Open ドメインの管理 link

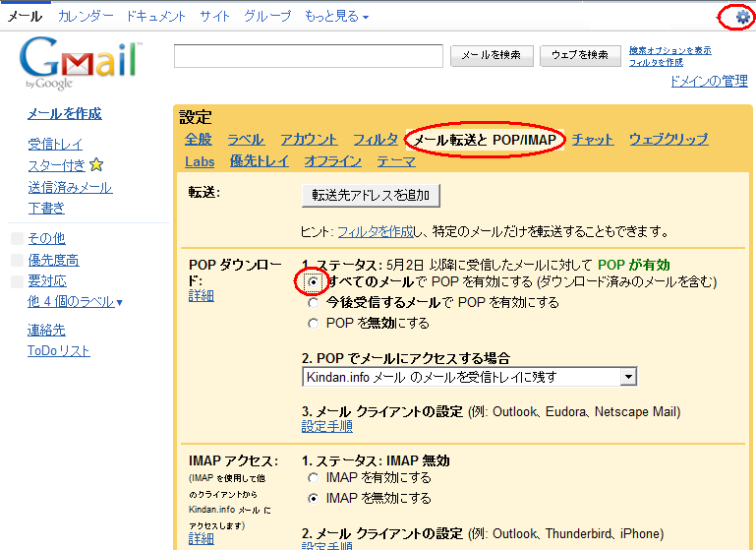tap(709, 81)
